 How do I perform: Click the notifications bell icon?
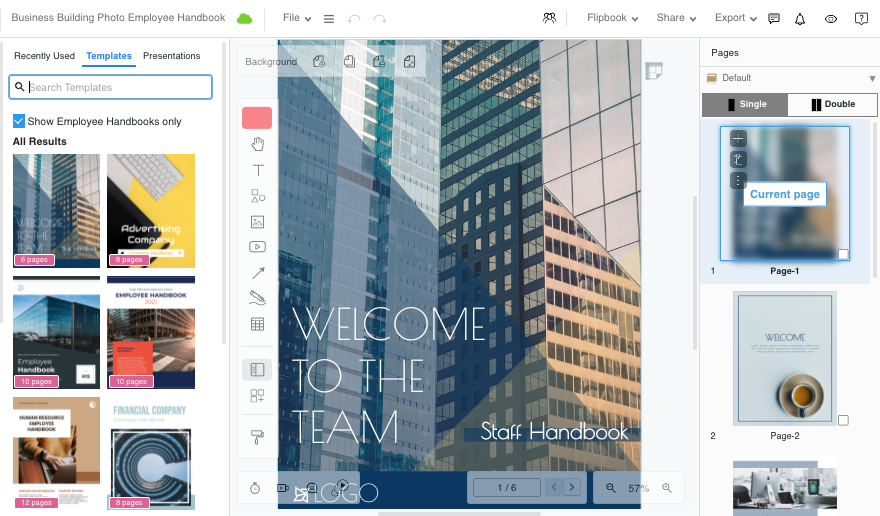tap(800, 19)
